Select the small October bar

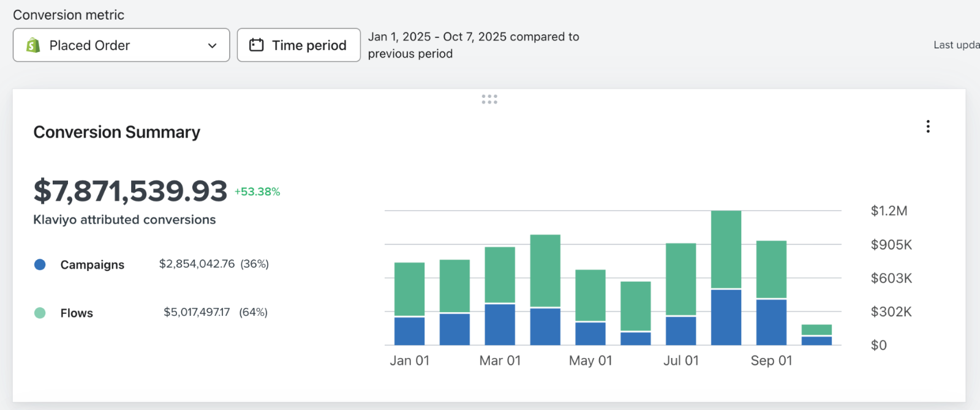pos(816,335)
